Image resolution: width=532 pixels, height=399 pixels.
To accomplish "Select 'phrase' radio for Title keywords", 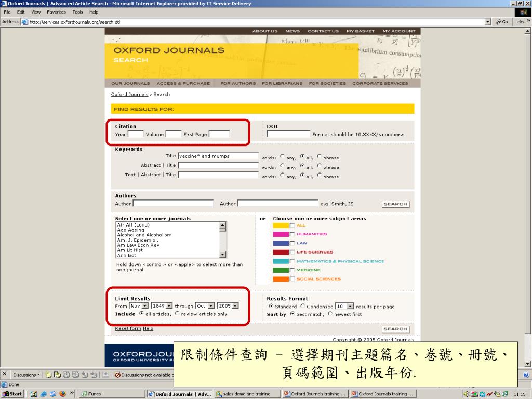I will click(x=320, y=156).
